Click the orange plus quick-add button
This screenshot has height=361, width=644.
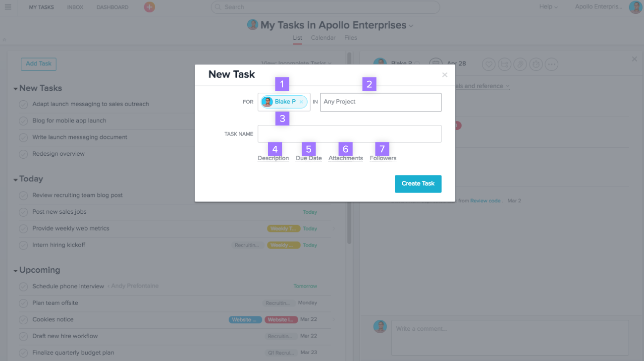tap(149, 7)
